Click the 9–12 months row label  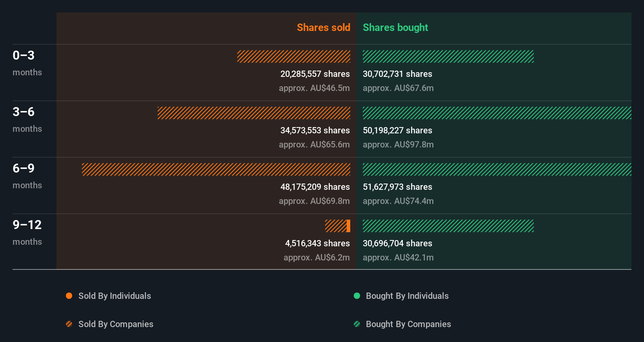coord(27,232)
